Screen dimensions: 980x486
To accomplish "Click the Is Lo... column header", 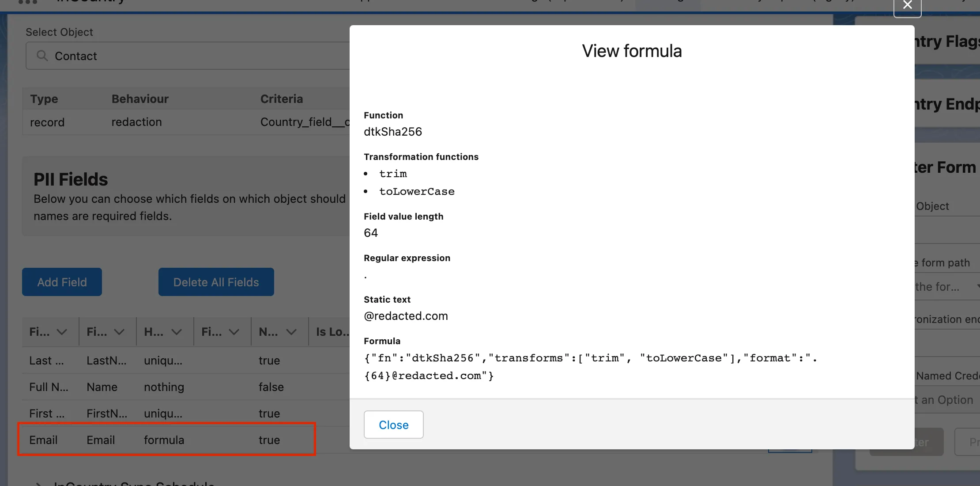I will coord(332,332).
